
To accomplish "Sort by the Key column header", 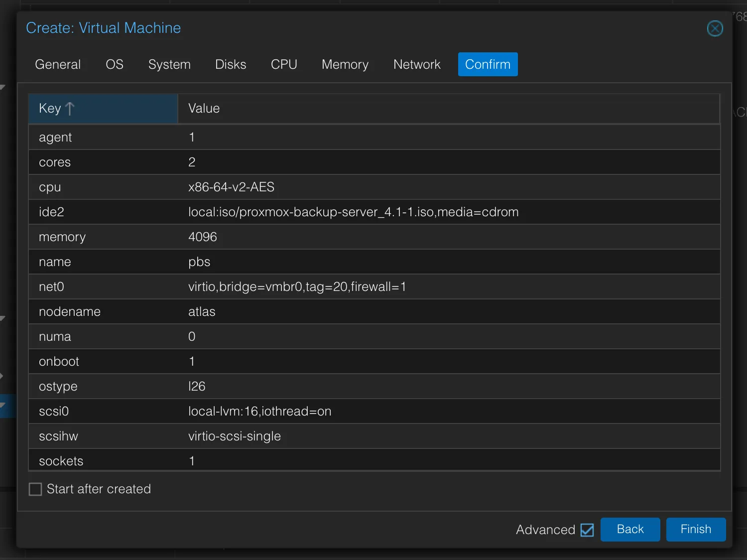I will [x=103, y=109].
